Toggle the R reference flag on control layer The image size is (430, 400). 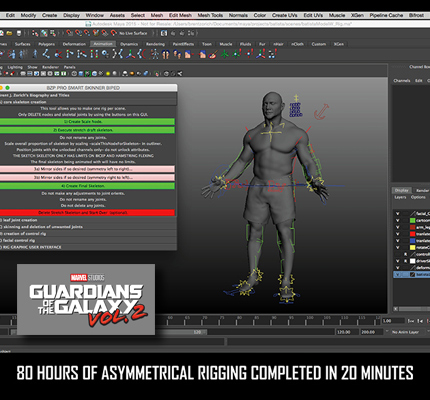[405, 254]
